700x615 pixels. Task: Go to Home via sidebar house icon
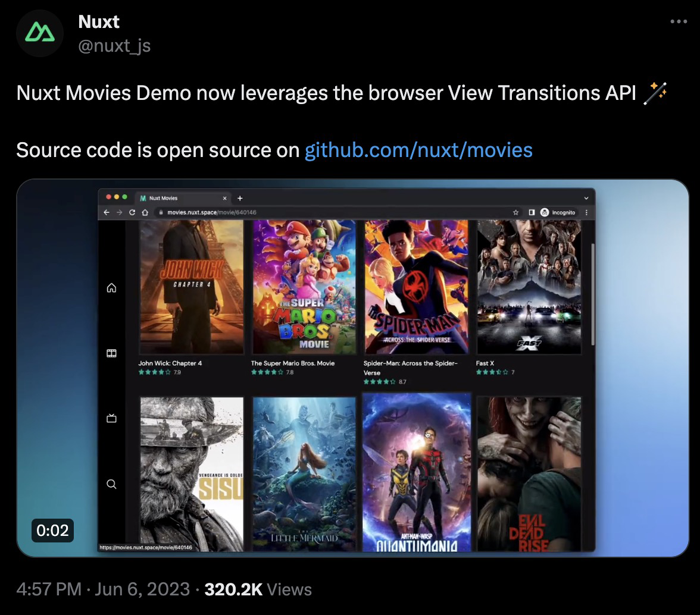tap(112, 288)
